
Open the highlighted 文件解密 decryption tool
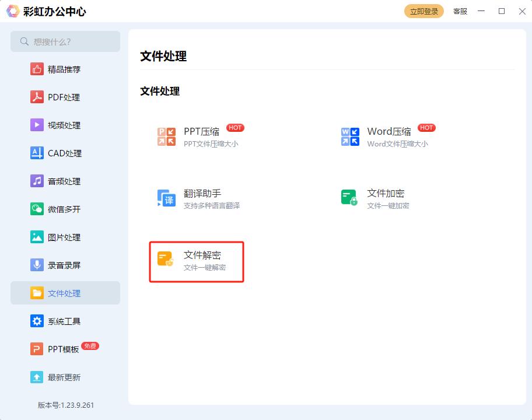pyautogui.click(x=197, y=261)
